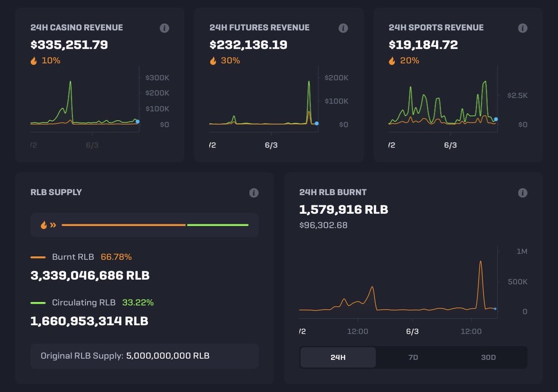Select the 24H range tab

(338, 357)
